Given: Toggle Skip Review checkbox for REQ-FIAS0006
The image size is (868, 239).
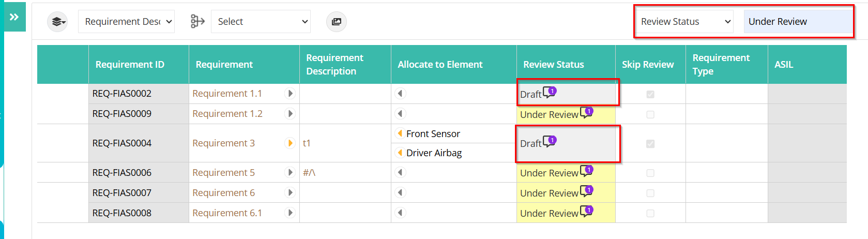Looking at the screenshot, I should pyautogui.click(x=650, y=173).
